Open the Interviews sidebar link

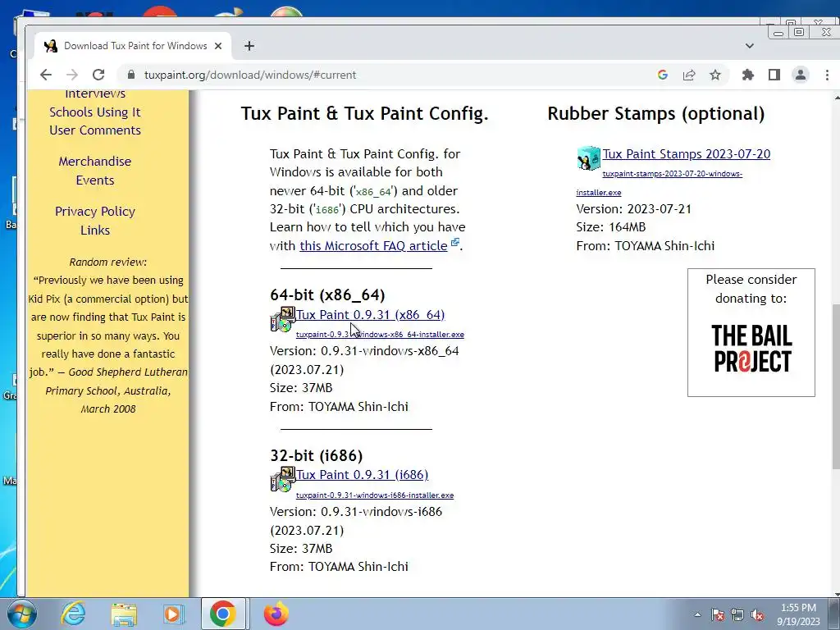point(95,94)
